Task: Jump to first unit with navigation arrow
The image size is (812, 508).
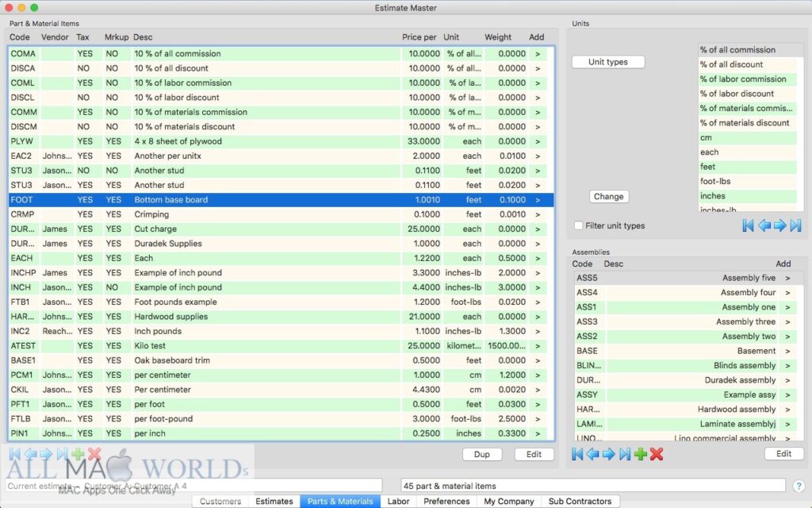Action: [x=748, y=225]
